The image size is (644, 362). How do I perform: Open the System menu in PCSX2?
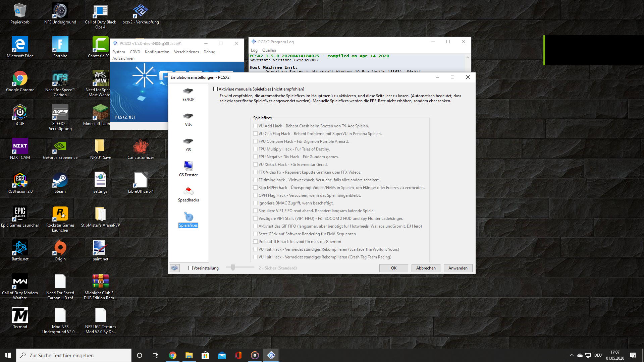[x=118, y=52]
